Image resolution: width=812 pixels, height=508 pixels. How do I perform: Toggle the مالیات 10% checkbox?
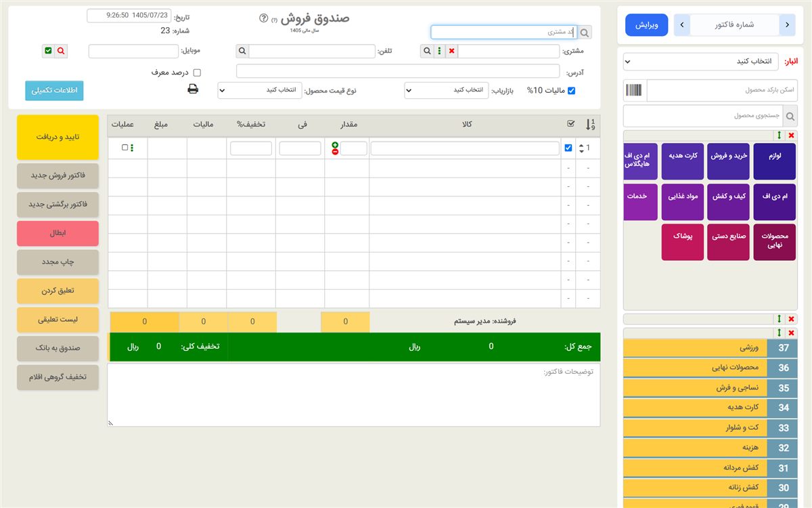tap(570, 91)
